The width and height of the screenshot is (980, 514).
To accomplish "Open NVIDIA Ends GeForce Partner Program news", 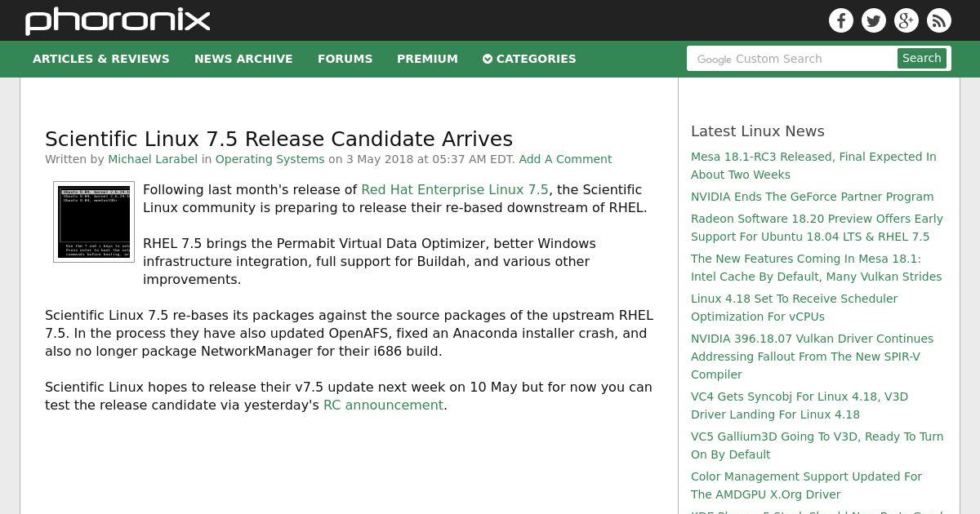I will pyautogui.click(x=812, y=197).
